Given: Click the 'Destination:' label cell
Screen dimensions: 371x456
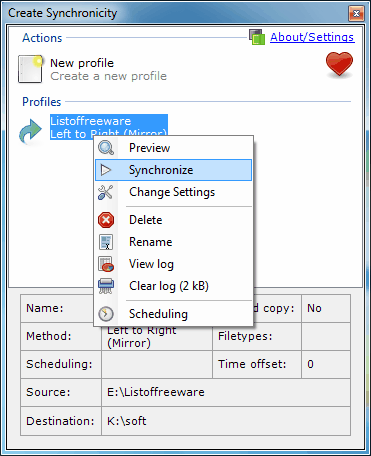Looking at the screenshot, I should tap(60, 421).
